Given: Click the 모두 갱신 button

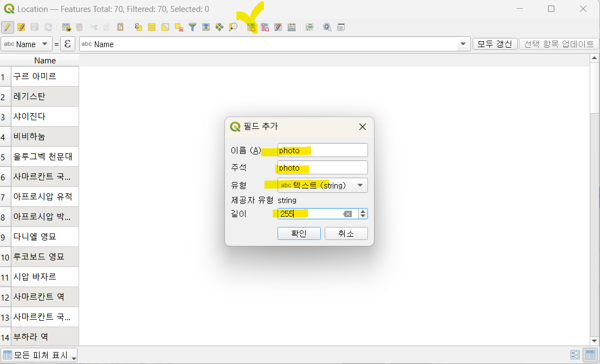Looking at the screenshot, I should click(495, 44).
